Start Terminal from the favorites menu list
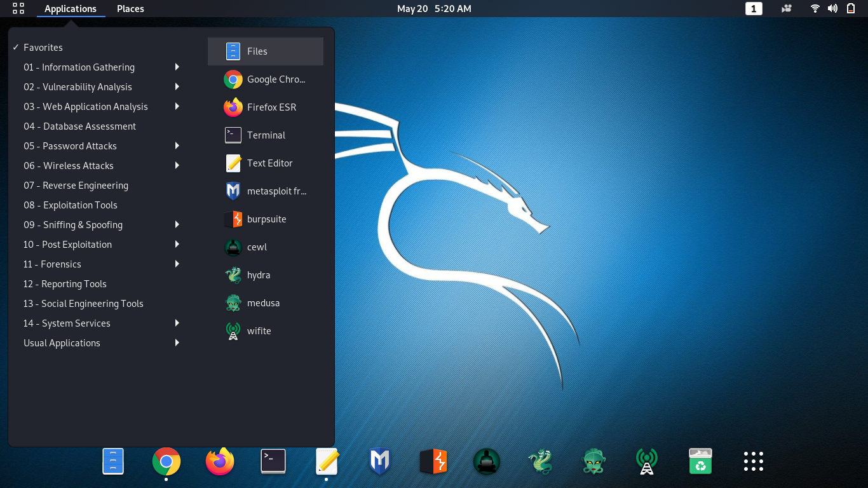868x488 pixels. [x=266, y=135]
